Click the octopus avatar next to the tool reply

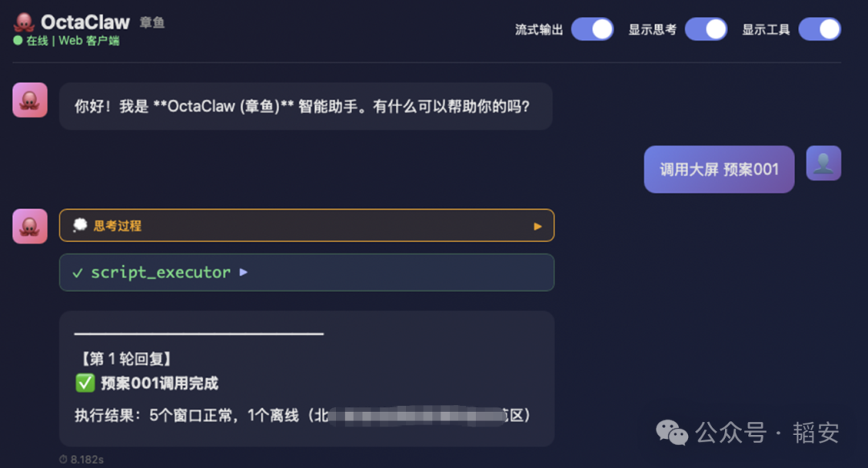point(29,226)
